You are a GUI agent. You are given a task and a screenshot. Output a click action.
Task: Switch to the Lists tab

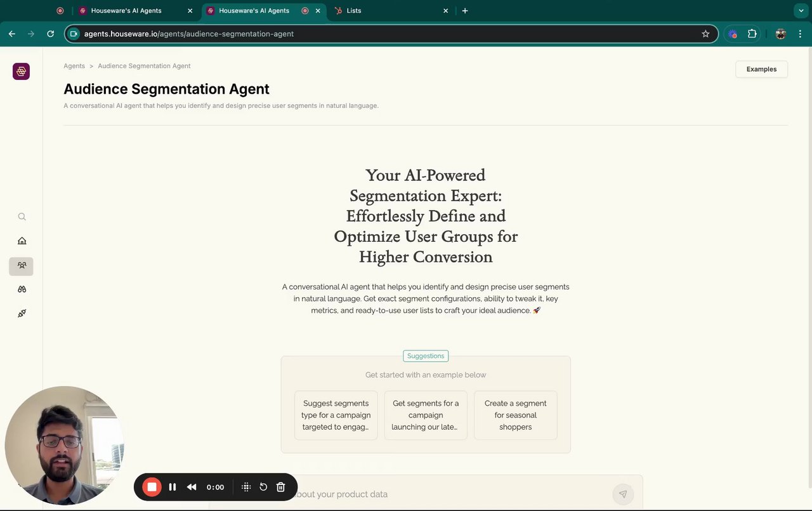pyautogui.click(x=391, y=11)
